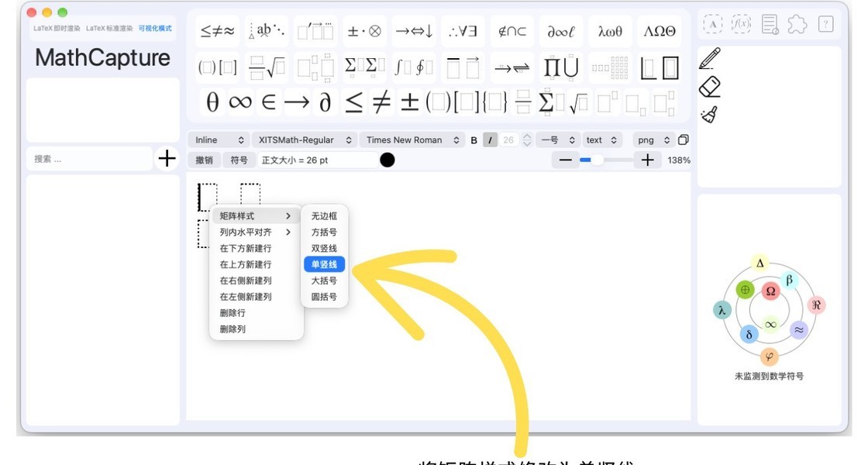Open the puzzle-piece plugins icon

(797, 24)
